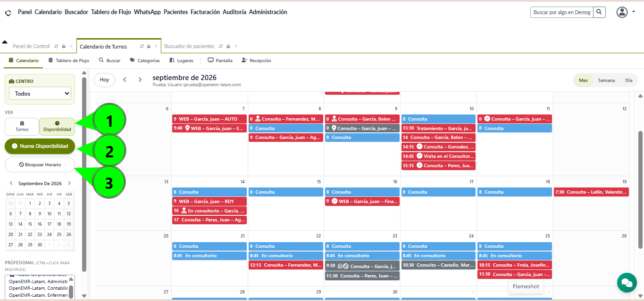
Task: Open Lugares from the toolbar
Action: [181, 60]
